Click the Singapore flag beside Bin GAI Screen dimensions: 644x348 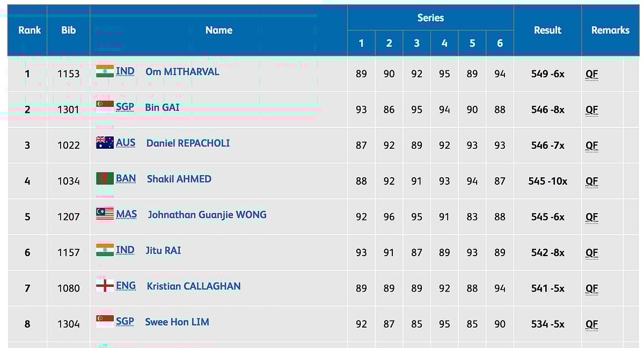105,107
